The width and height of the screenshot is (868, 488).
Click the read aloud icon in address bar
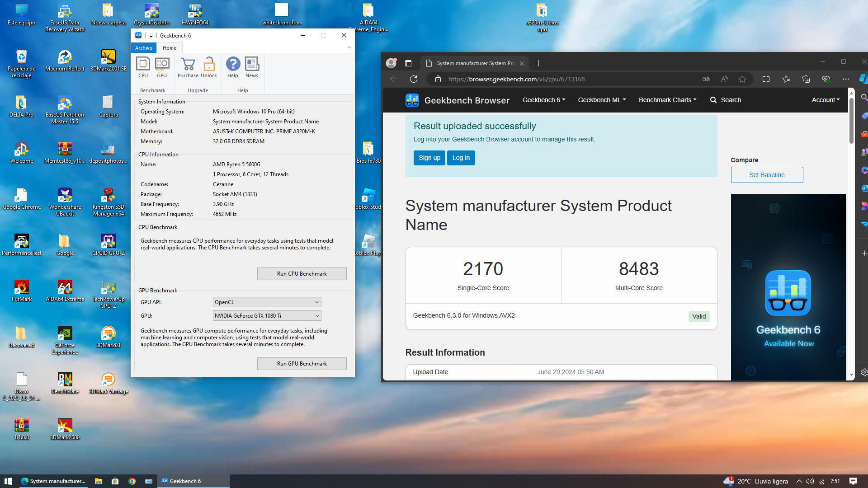click(x=724, y=79)
